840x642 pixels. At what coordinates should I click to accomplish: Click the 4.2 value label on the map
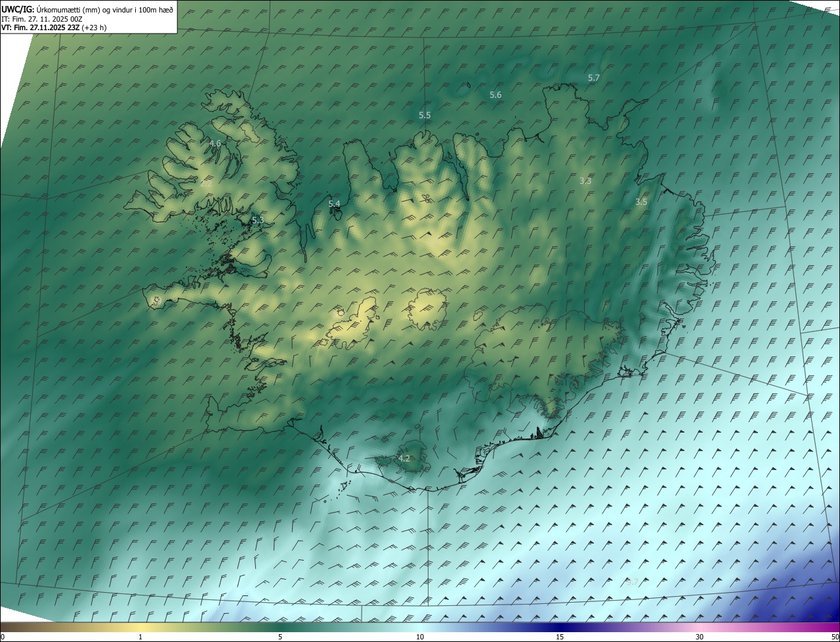(404, 458)
